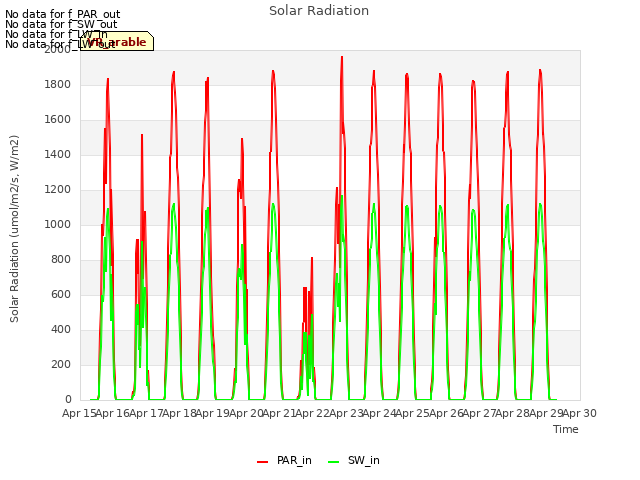Click the Apr 26 x-axis tick label
Viewport: 640px width, 480px height.
(446, 413)
